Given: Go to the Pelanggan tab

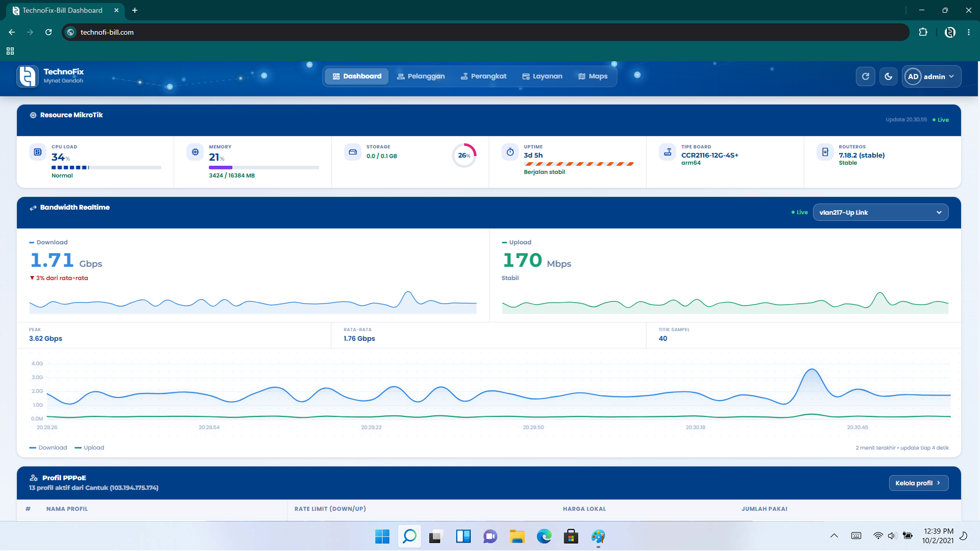Looking at the screenshot, I should point(421,77).
